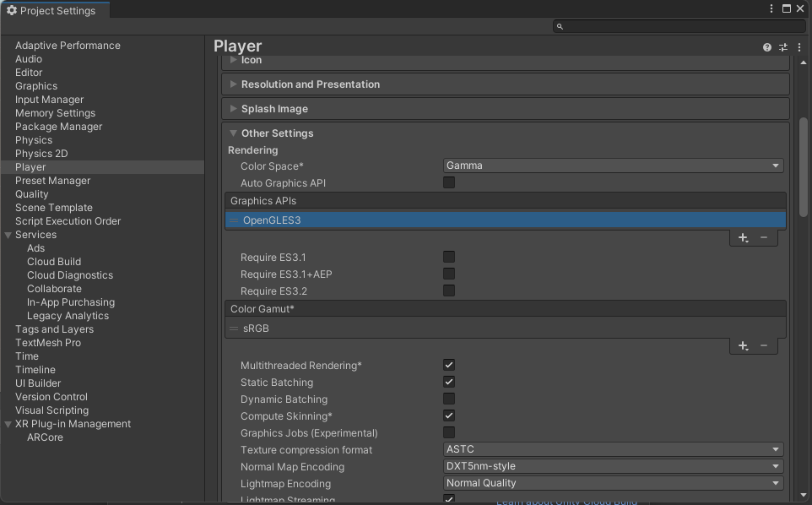Enable Graphics Jobs (Experimental)

449,432
